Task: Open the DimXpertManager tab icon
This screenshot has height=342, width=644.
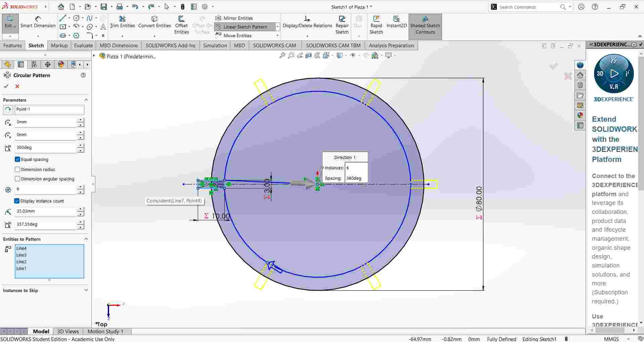Action: coord(48,64)
